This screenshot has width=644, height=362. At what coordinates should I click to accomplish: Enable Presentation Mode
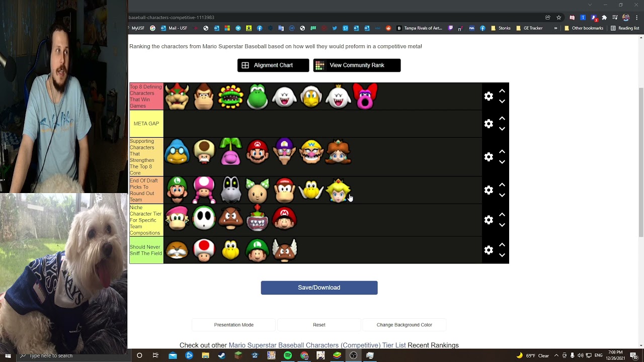pos(233,325)
